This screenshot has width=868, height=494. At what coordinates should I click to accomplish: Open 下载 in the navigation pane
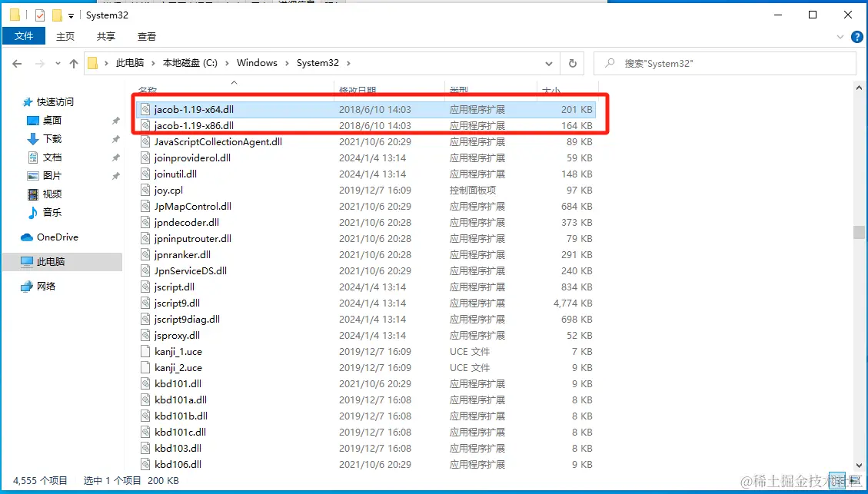pos(52,139)
